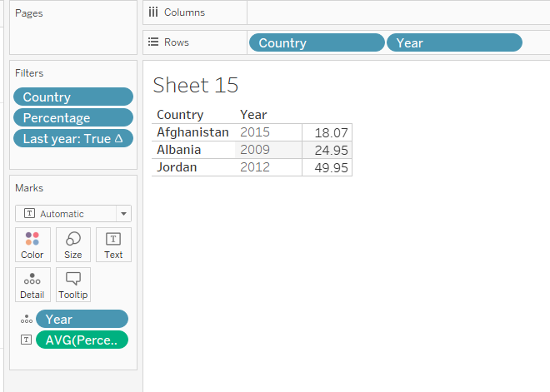This screenshot has width=550, height=392.
Task: Select the green AVG(Perce.. measure pill
Action: click(x=82, y=340)
